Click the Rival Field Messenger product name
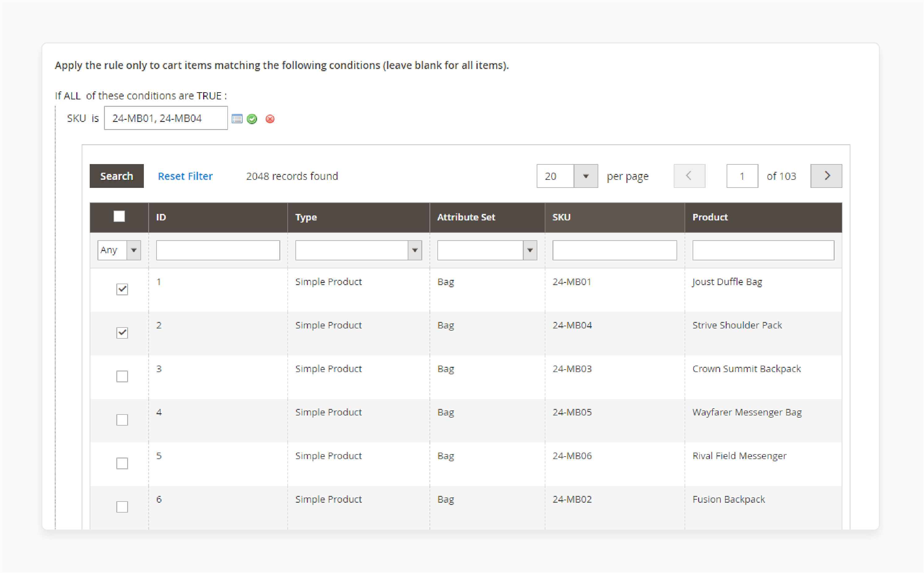The width and height of the screenshot is (924, 573). (x=739, y=456)
